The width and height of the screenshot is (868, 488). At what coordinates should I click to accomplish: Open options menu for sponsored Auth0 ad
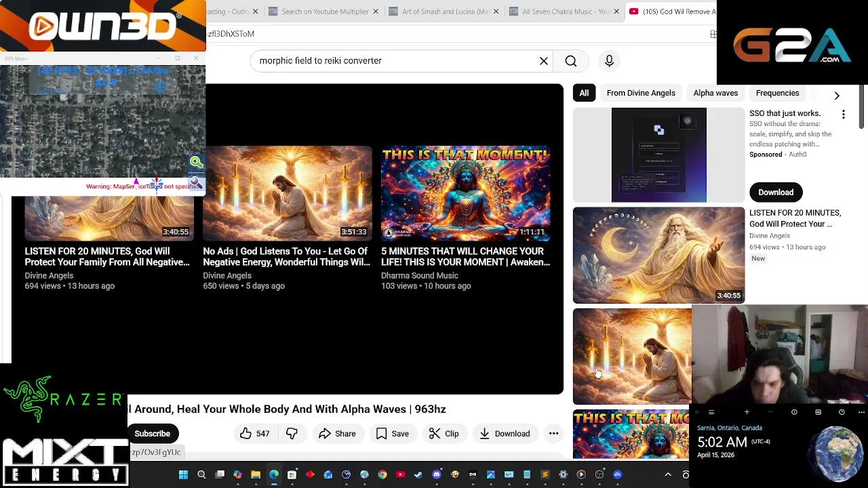click(x=844, y=115)
